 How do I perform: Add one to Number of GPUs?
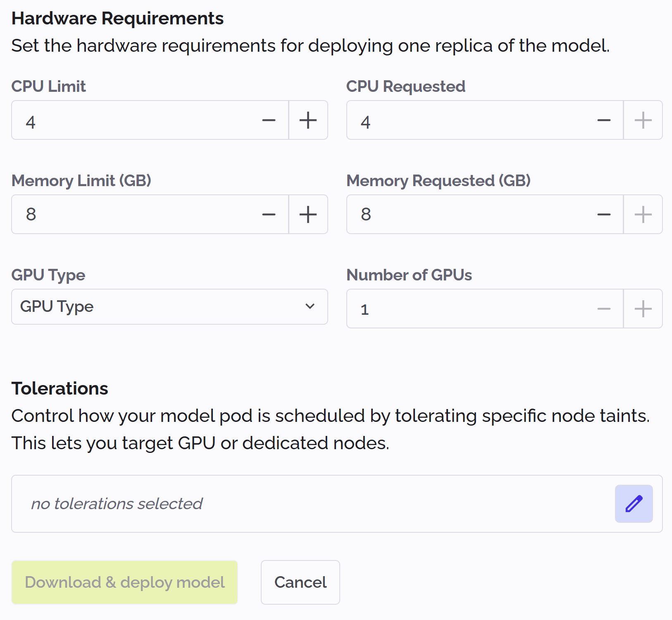point(642,309)
